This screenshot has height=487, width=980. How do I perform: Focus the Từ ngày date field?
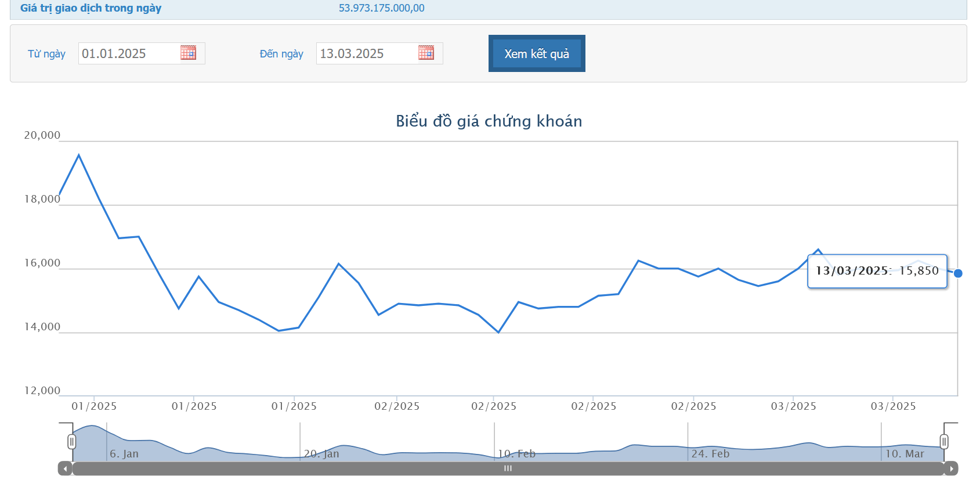(128, 53)
